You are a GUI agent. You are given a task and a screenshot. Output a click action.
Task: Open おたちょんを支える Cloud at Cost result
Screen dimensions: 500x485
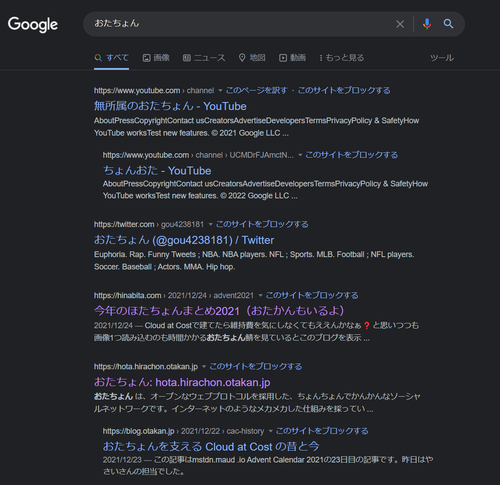[211, 446]
